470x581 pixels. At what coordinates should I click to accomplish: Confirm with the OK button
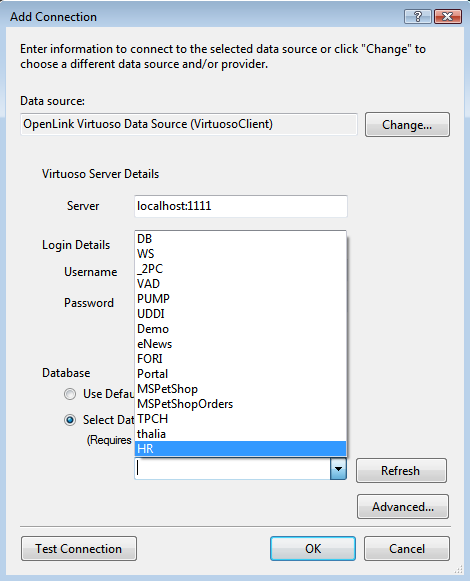[313, 548]
